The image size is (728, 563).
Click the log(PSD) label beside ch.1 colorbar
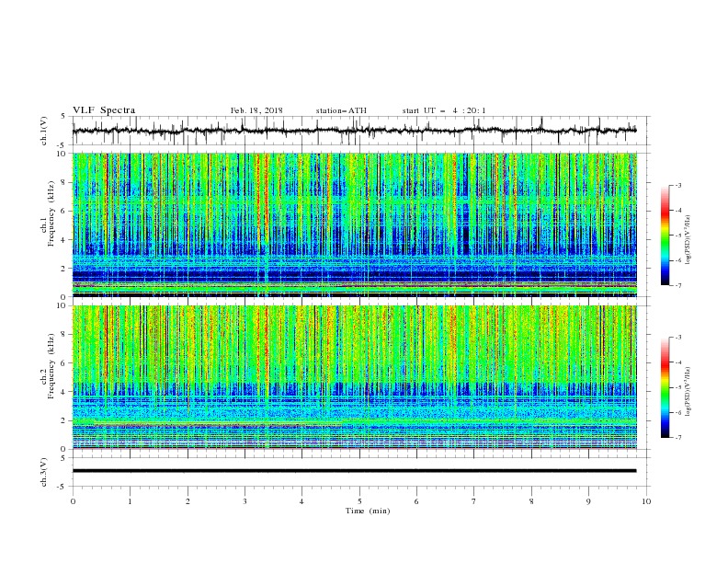tap(688, 240)
